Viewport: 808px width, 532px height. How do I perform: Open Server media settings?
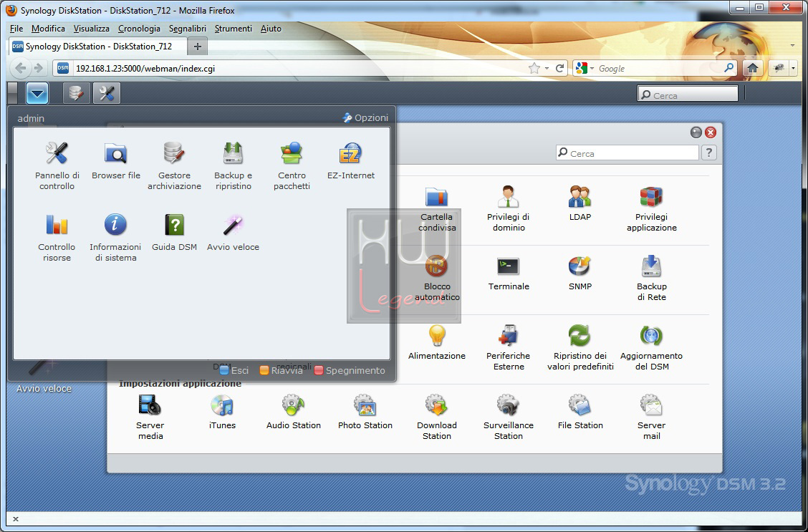pos(150,417)
